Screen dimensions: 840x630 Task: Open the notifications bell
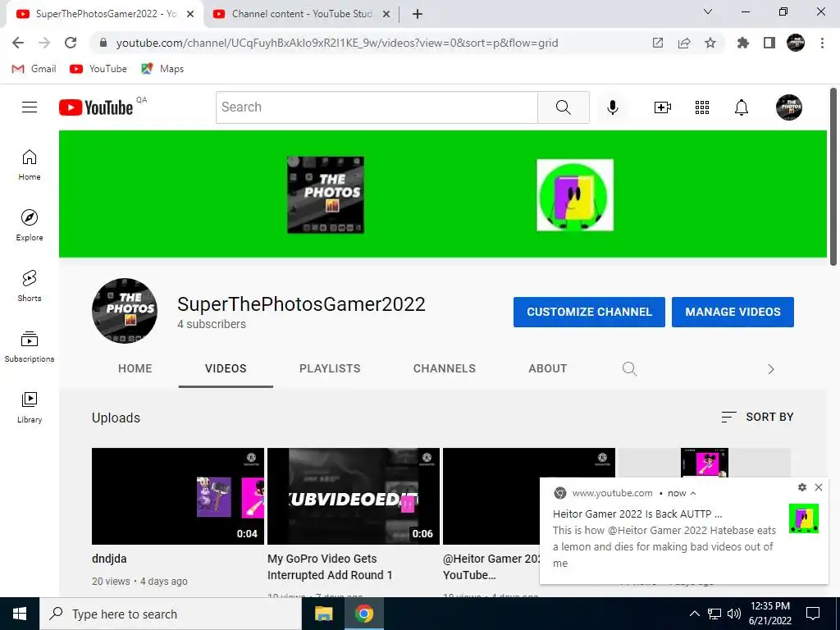tap(742, 107)
